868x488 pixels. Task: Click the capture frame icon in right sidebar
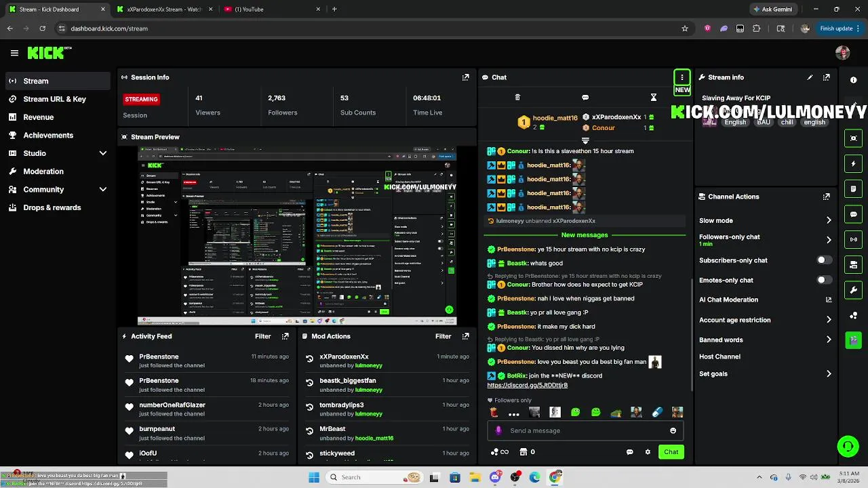pyautogui.click(x=853, y=138)
